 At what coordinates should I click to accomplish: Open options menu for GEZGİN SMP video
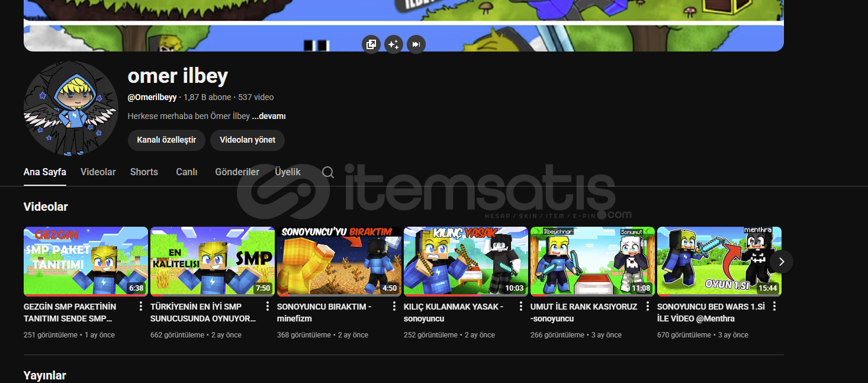pyautogui.click(x=141, y=307)
